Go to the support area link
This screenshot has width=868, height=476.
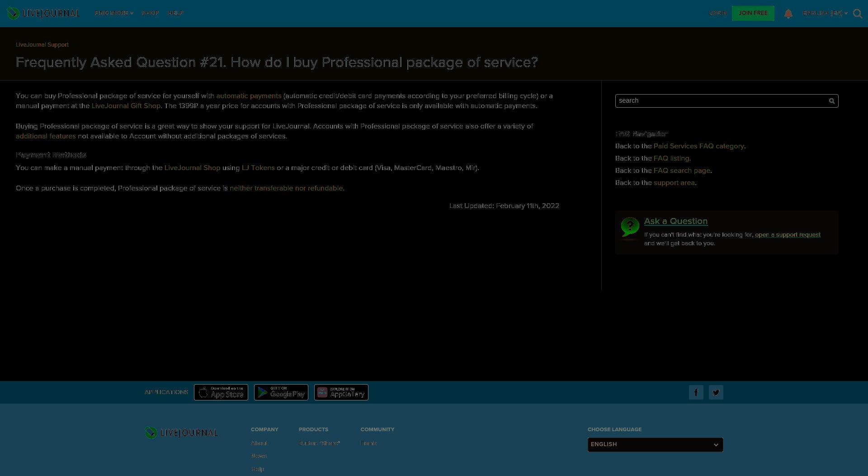pos(674,183)
